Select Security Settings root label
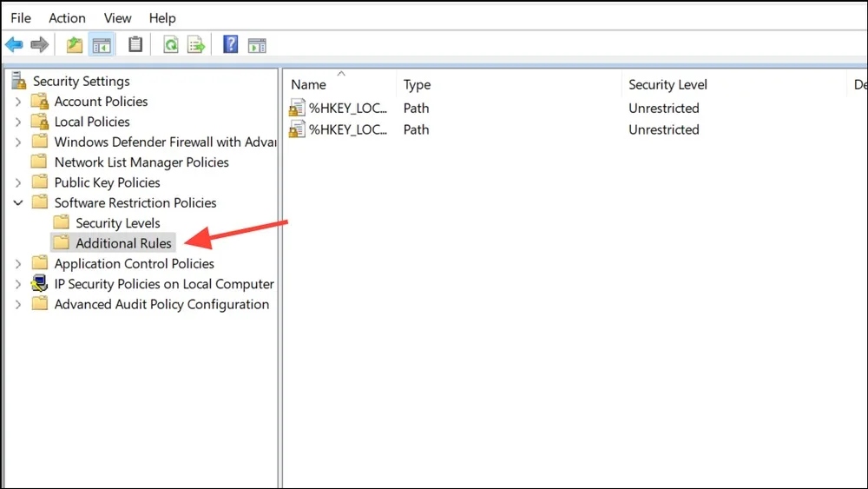 [82, 82]
